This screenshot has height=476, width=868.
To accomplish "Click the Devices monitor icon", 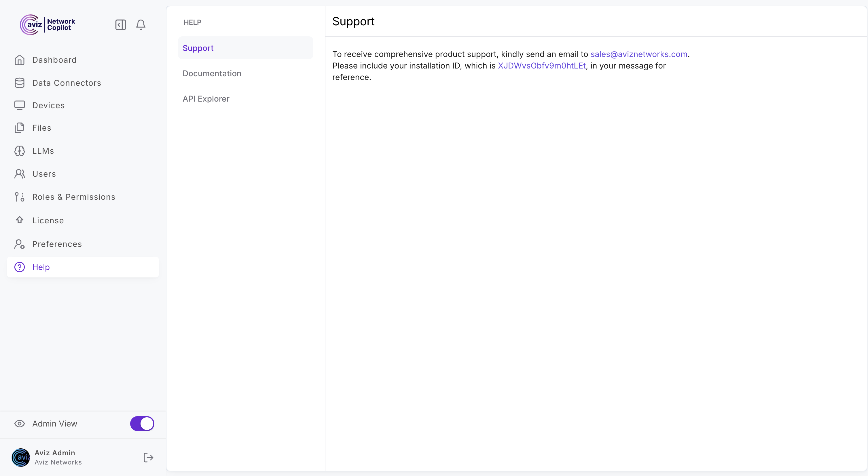I will [x=20, y=105].
